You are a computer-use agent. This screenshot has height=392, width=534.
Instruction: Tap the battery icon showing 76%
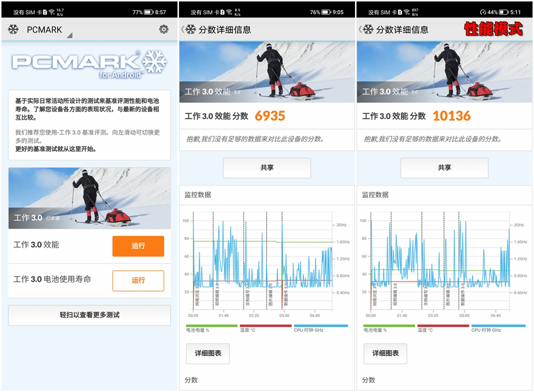click(x=326, y=12)
